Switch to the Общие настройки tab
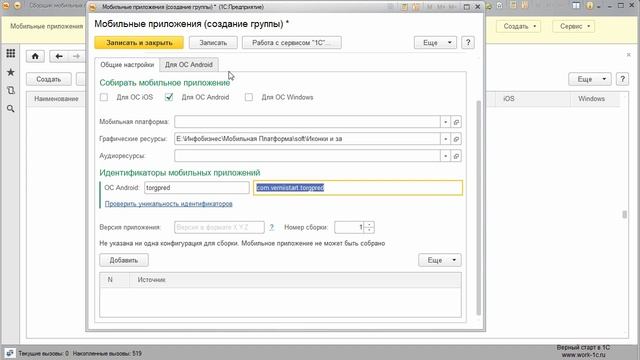The height and width of the screenshot is (360, 640). click(x=127, y=64)
